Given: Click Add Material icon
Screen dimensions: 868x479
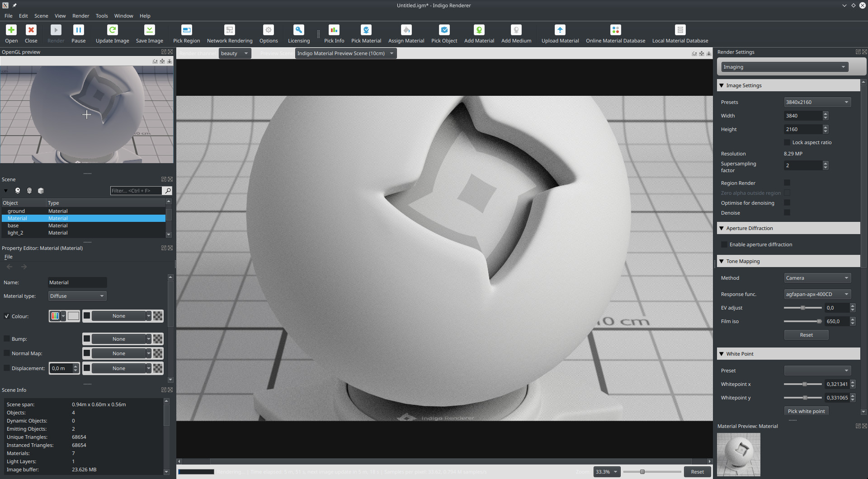Looking at the screenshot, I should [x=479, y=30].
